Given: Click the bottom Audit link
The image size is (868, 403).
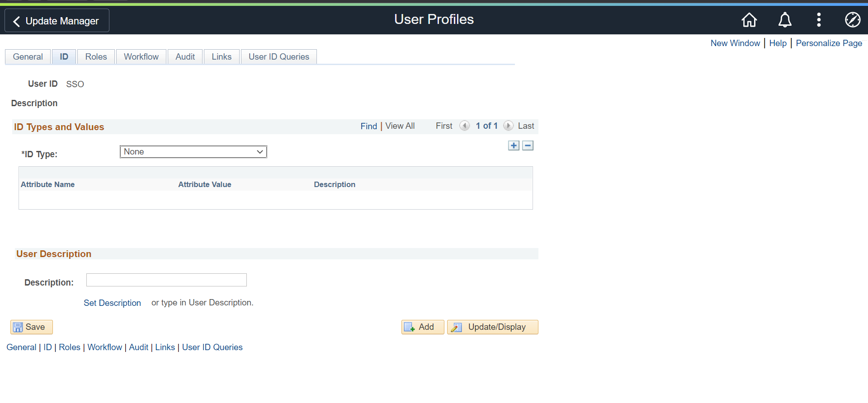Looking at the screenshot, I should coord(138,347).
